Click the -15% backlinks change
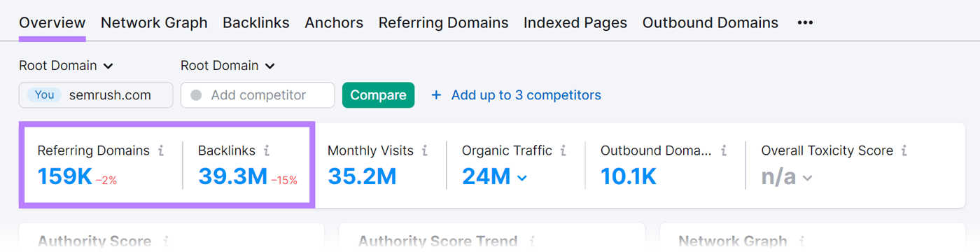Viewport: 980px width, 252px height. pyautogui.click(x=284, y=181)
